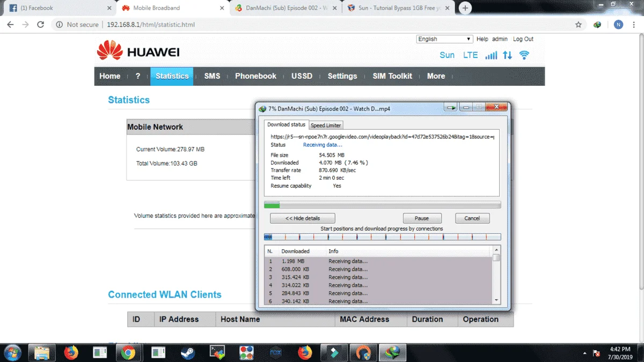The image size is (644, 362).
Task: Bookmark this page with the star icon
Action: tap(579, 25)
